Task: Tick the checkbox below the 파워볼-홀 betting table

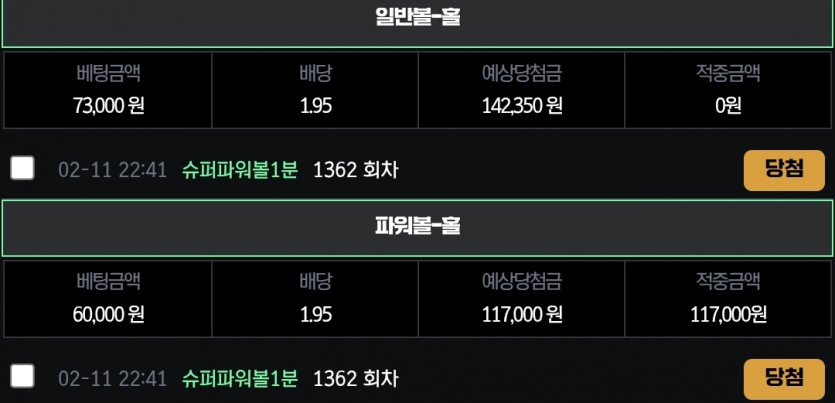Action: 22,377
